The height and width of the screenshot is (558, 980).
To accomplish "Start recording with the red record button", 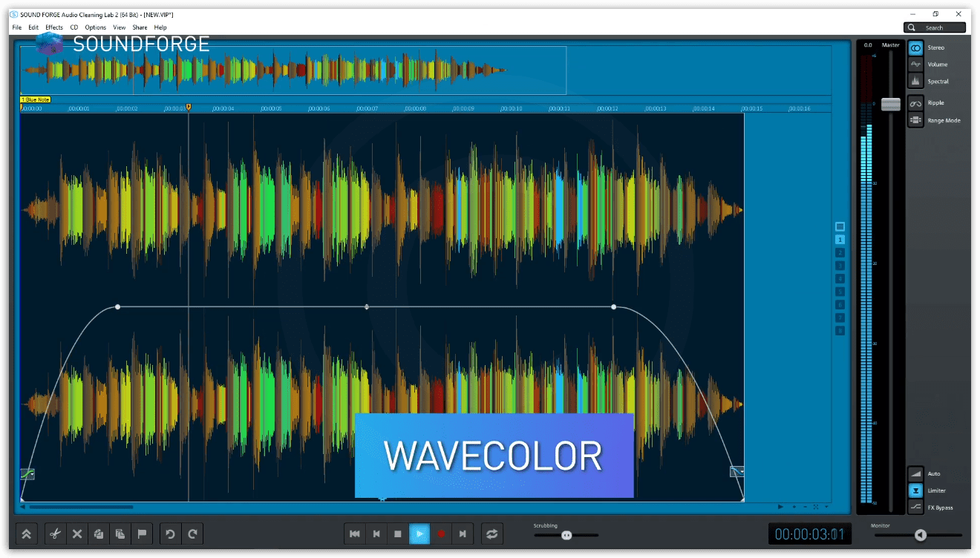I will pos(441,534).
